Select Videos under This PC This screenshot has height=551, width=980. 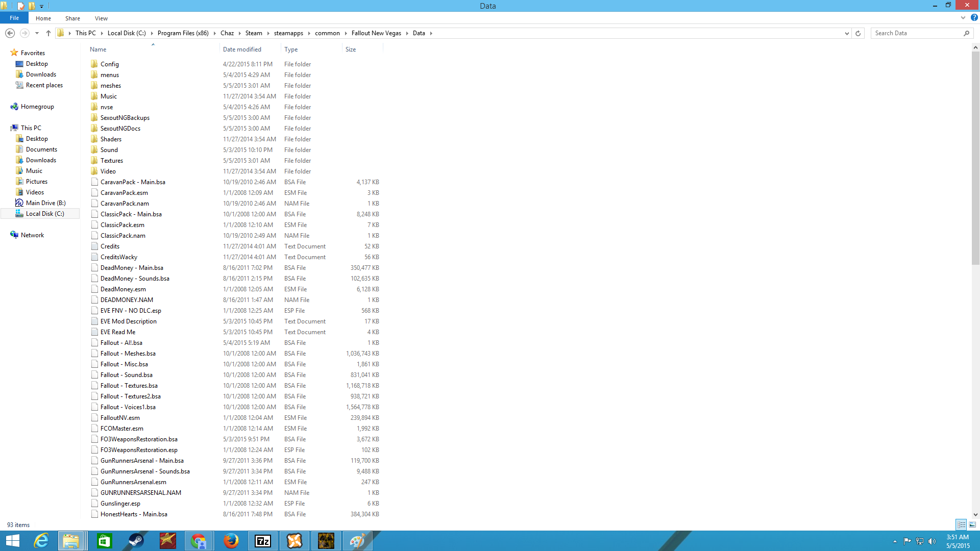coord(35,192)
